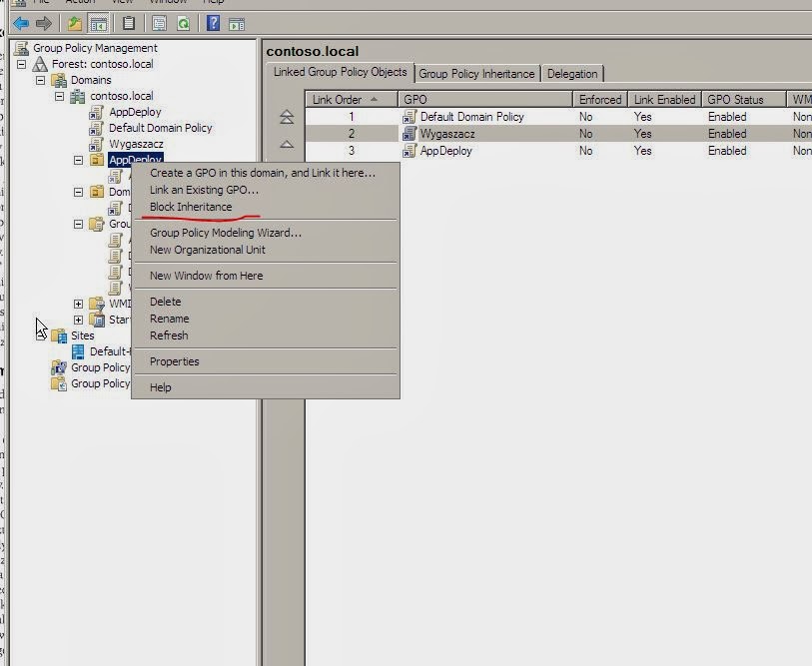Image resolution: width=812 pixels, height=666 pixels.
Task: Select AppDeploy GPO link under contoso.local tree
Action: pos(135,113)
